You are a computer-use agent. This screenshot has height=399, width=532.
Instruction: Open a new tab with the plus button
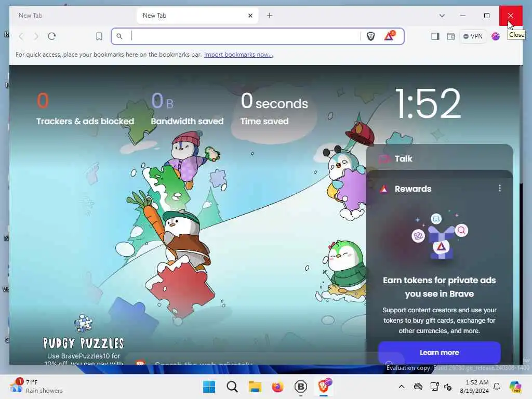(x=270, y=16)
